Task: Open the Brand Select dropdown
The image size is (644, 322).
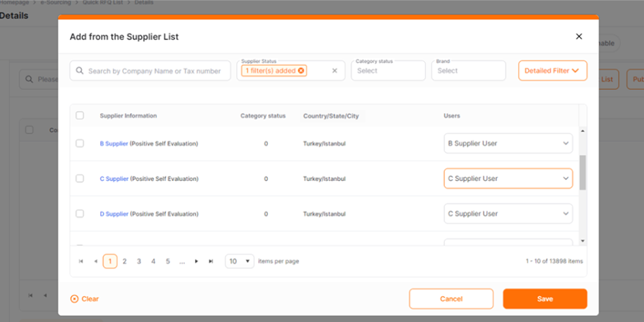Action: 468,71
